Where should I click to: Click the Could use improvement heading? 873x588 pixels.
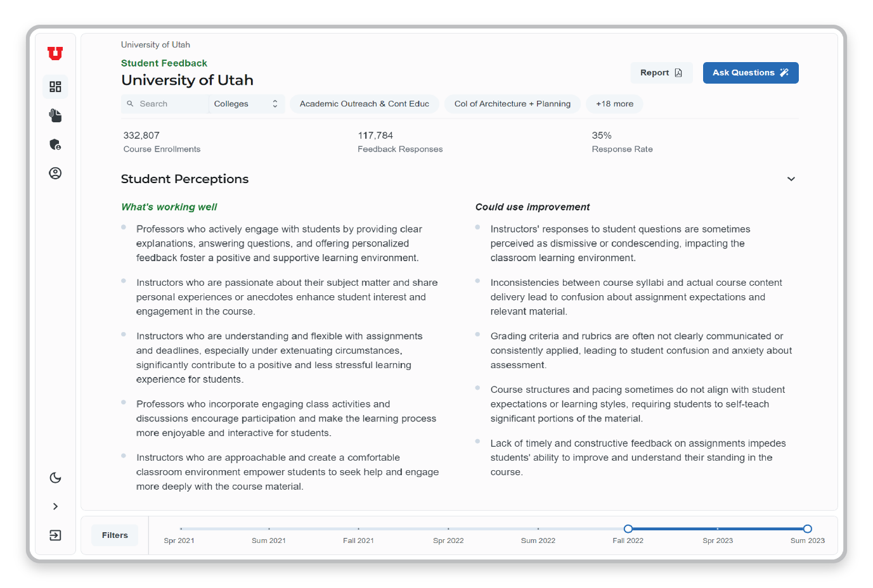tap(533, 207)
